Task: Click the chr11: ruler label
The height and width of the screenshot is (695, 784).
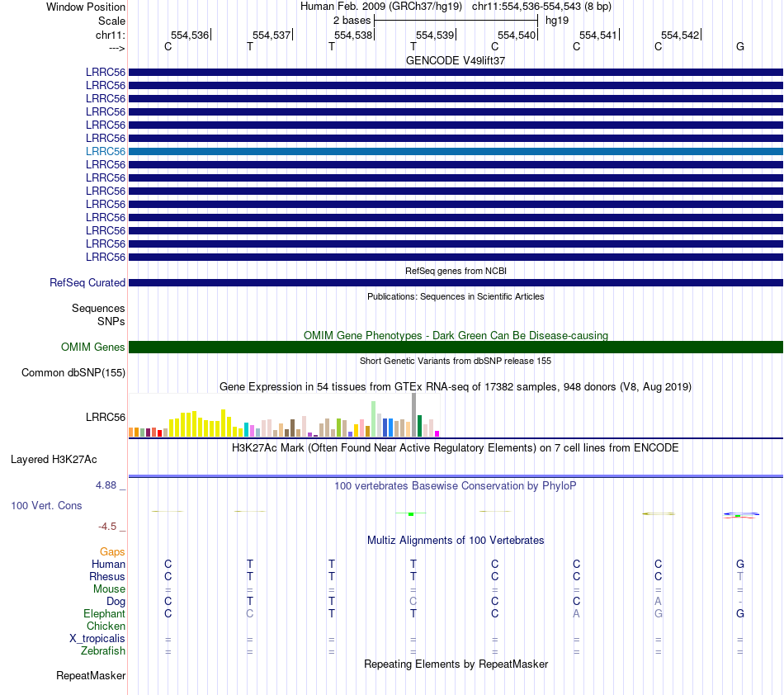Action: [111, 35]
